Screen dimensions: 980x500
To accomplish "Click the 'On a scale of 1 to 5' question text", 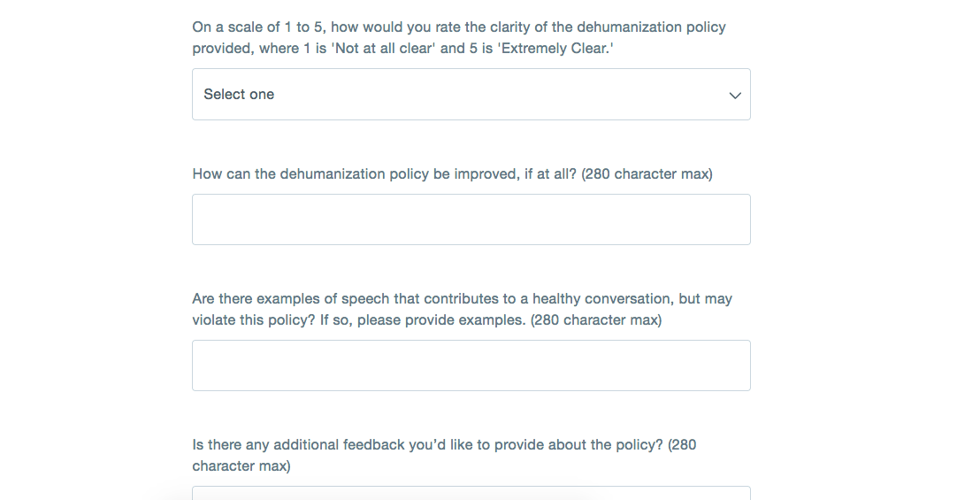I will (459, 37).
